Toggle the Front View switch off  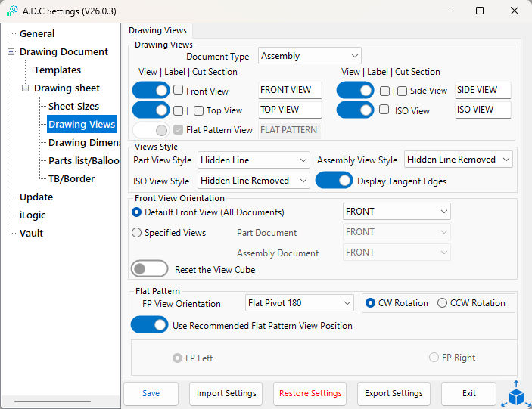point(151,91)
